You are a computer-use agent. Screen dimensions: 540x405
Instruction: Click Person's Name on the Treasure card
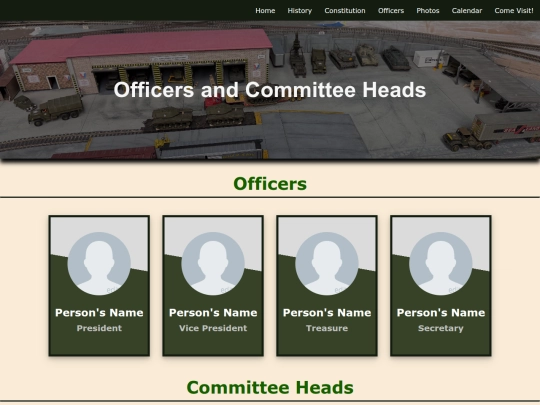pyautogui.click(x=327, y=313)
